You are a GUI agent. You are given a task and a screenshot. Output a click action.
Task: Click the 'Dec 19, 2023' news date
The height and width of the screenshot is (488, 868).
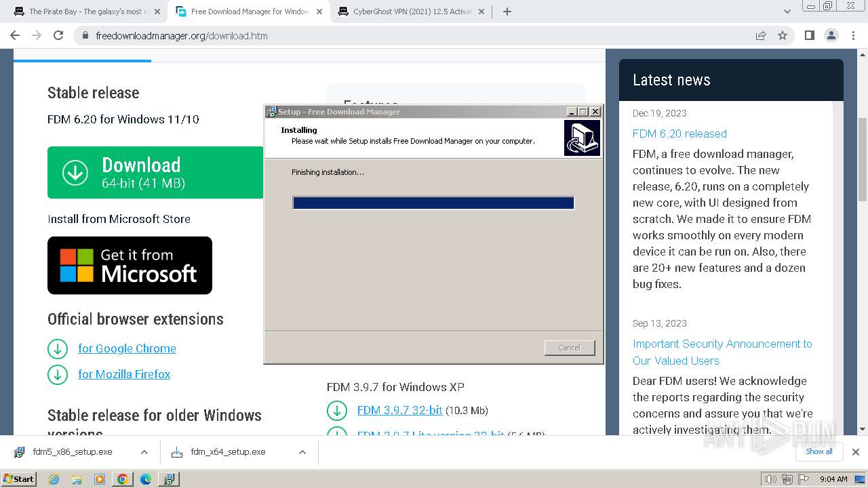660,113
